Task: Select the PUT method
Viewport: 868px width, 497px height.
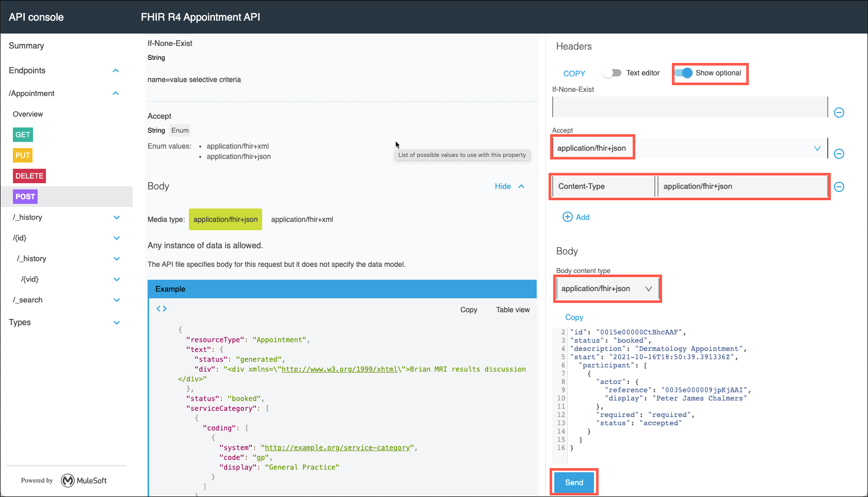Action: (23, 155)
